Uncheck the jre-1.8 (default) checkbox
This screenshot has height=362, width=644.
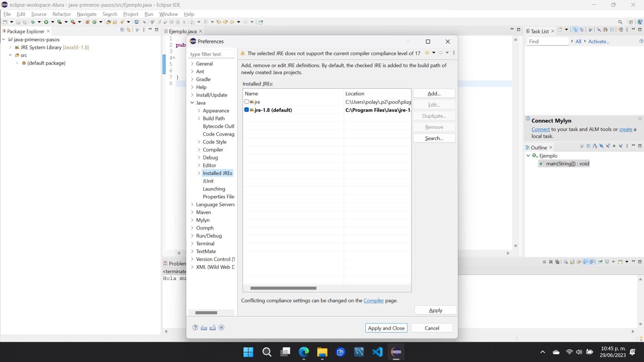(x=247, y=110)
